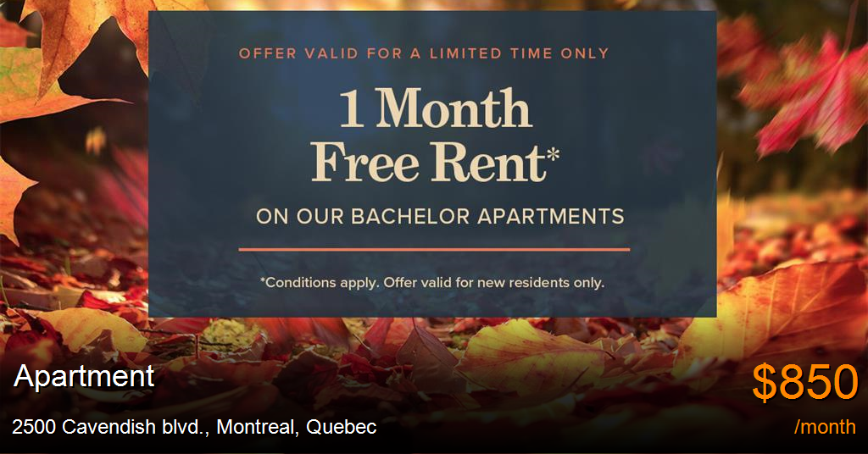Open the Apartment listing title

pos(84,377)
